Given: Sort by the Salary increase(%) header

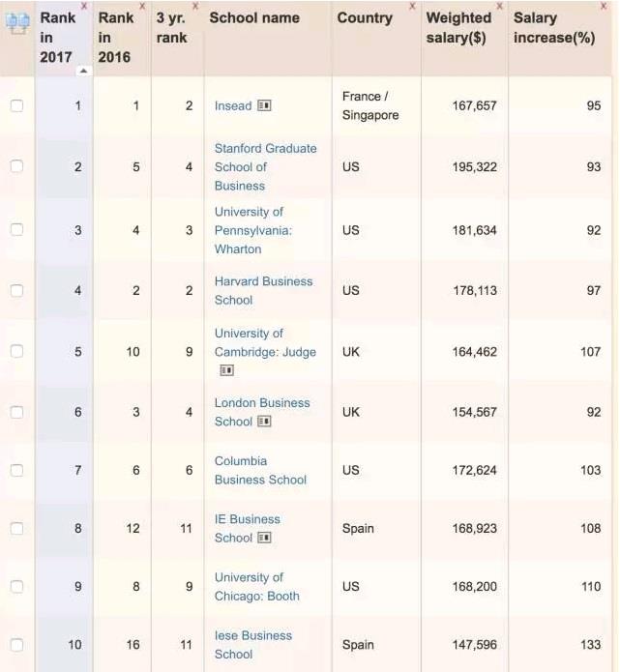Looking at the screenshot, I should pos(553,28).
